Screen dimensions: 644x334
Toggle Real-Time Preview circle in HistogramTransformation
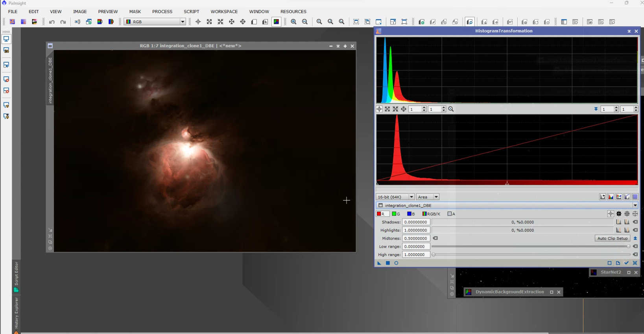[x=396, y=263]
